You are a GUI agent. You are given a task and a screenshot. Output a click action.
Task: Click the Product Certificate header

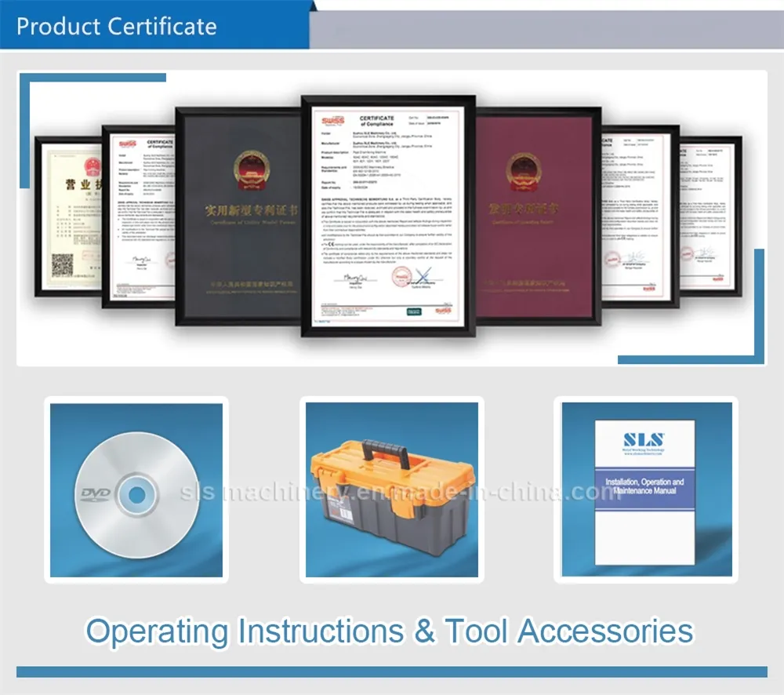click(x=117, y=26)
